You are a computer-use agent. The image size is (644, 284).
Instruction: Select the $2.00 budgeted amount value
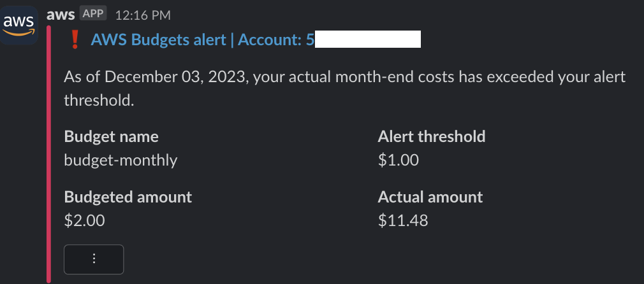click(x=84, y=221)
